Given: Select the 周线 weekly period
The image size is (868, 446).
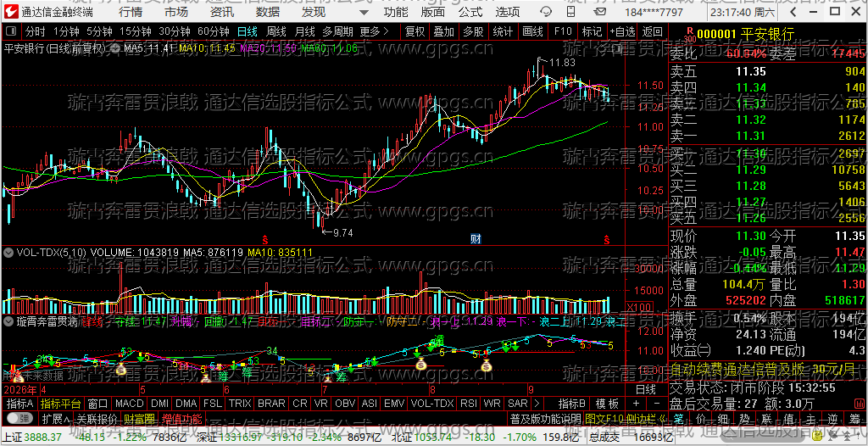Looking at the screenshot, I should tap(276, 31).
